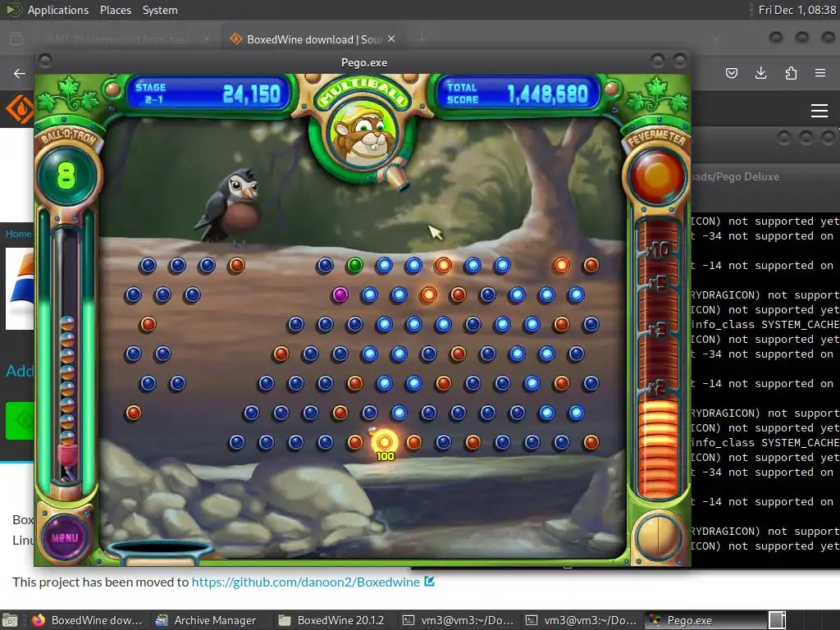Screen dimensions: 840x630
Task: Click the Ball-O-Tron counter showing 8
Action: coord(66,176)
